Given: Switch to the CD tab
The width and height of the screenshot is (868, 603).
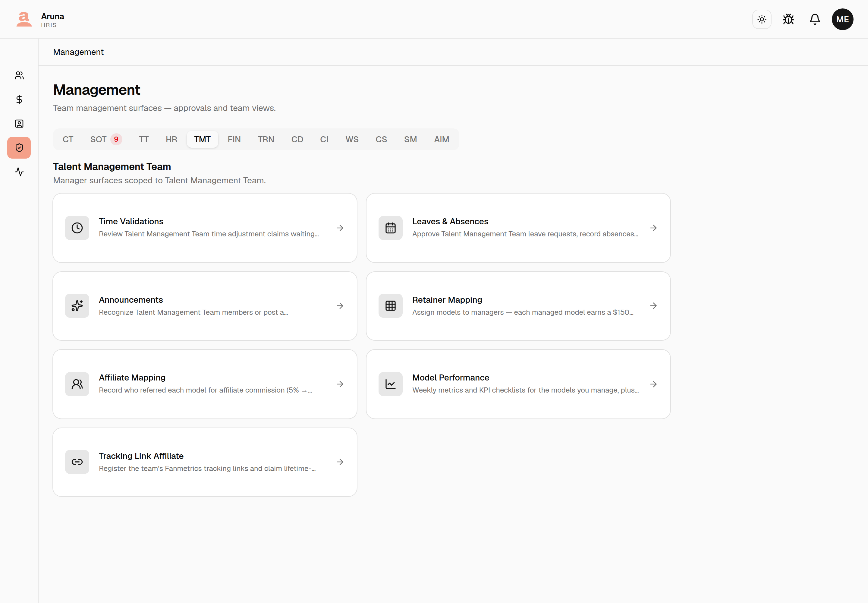Looking at the screenshot, I should pos(297,139).
